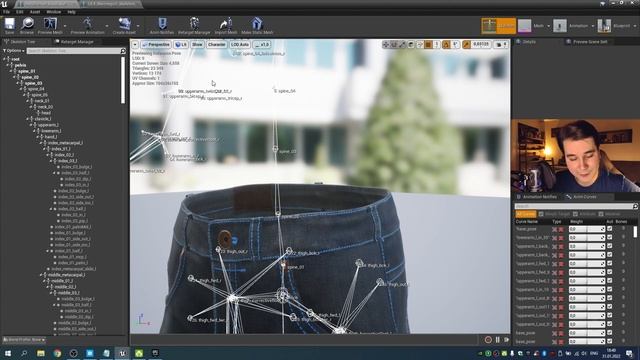Image resolution: width=640 pixels, height=360 pixels.
Task: Pause playback below the viewport
Action: 498,340
